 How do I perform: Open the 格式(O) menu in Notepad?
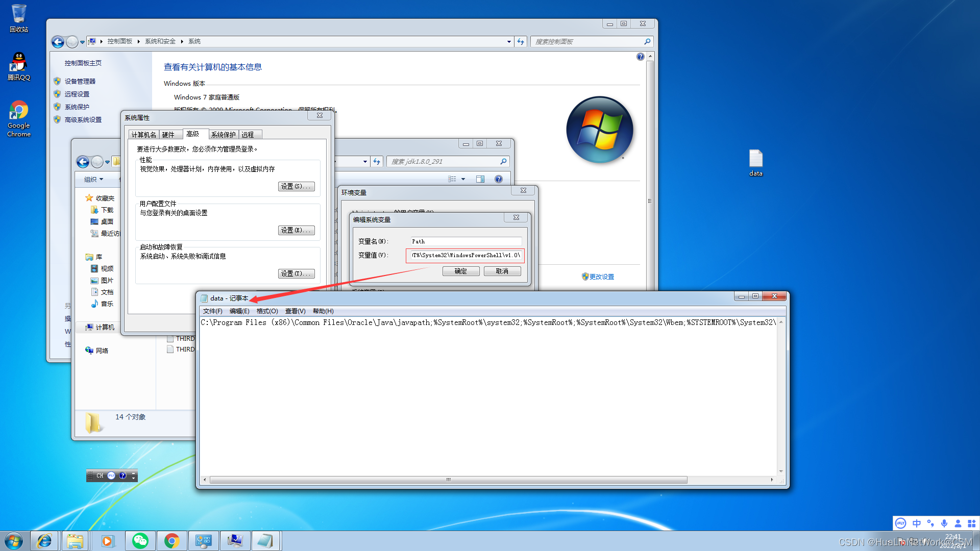tap(267, 311)
